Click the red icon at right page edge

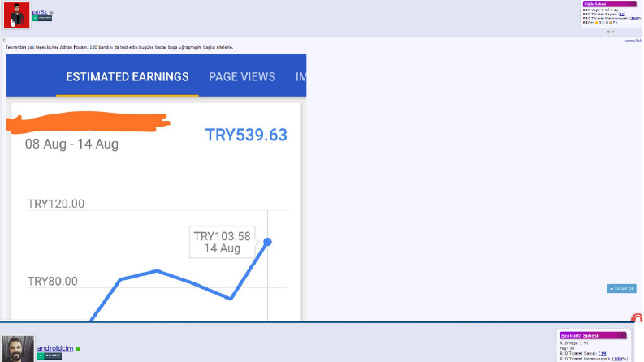click(637, 318)
